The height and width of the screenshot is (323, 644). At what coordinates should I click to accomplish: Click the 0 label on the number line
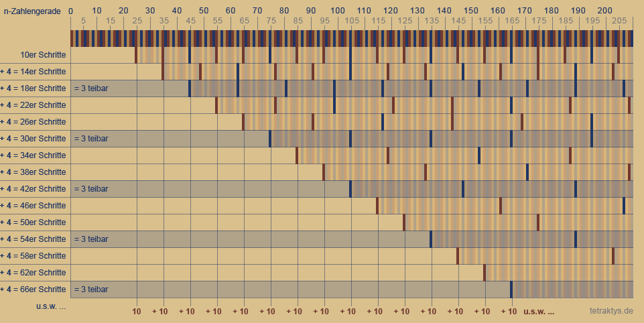click(71, 11)
